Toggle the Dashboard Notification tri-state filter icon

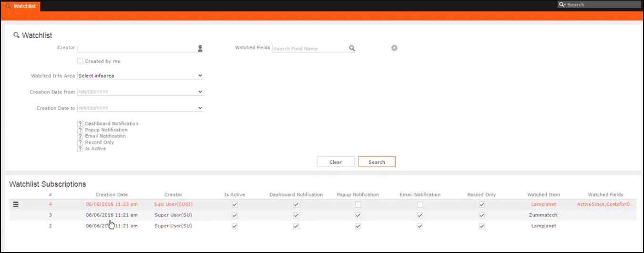click(x=80, y=124)
